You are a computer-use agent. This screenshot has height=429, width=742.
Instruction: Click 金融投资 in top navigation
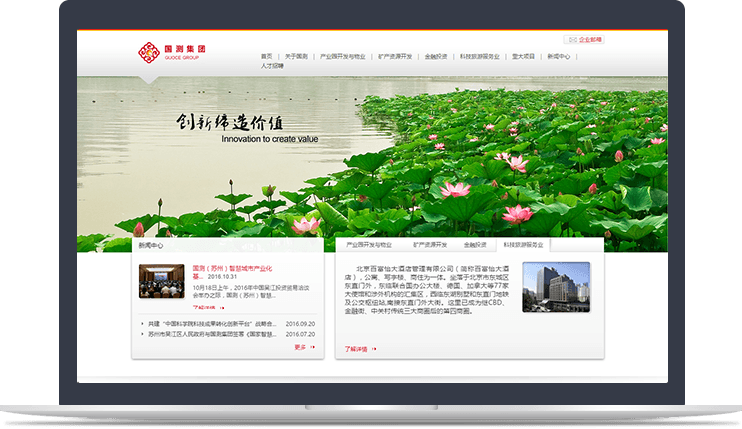(x=436, y=57)
